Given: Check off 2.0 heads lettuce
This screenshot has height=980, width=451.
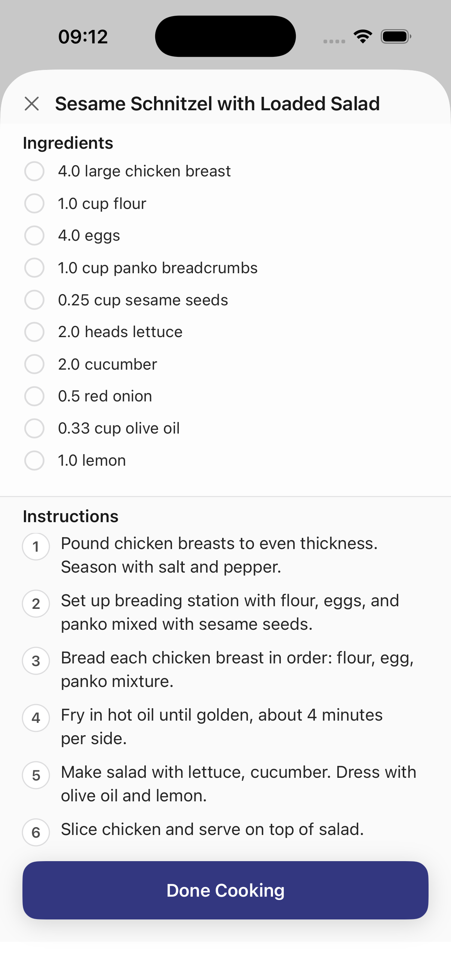Looking at the screenshot, I should [34, 332].
